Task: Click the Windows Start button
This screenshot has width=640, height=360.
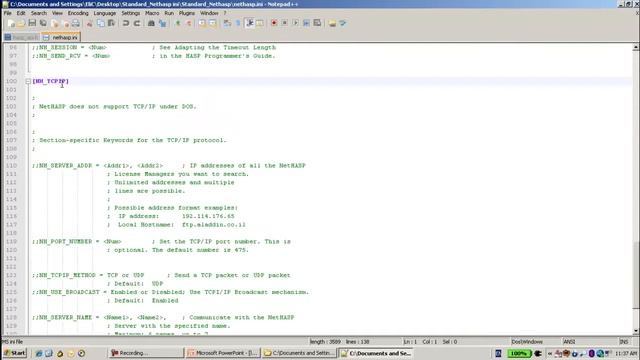Action: point(15,353)
